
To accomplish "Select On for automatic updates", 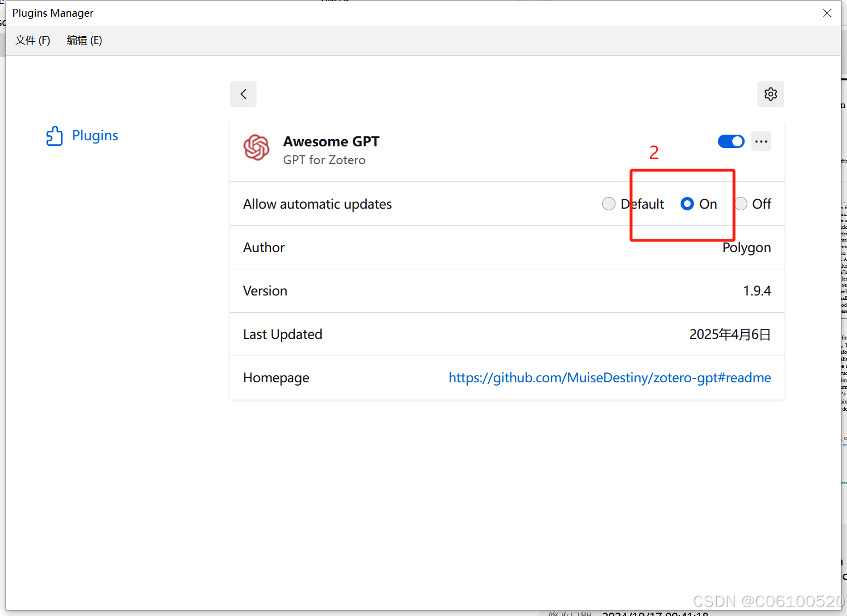I will pyautogui.click(x=687, y=204).
